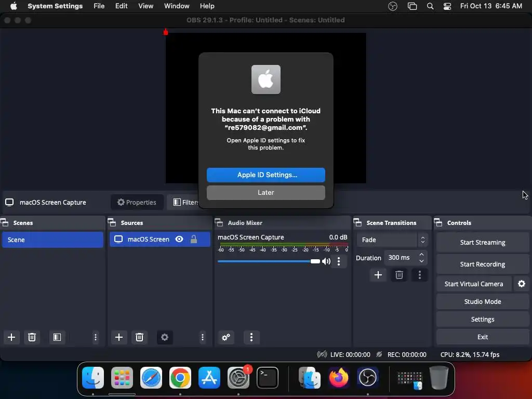Toggle lock on macOS Screen source
The width and height of the screenshot is (532, 399).
[x=194, y=239]
